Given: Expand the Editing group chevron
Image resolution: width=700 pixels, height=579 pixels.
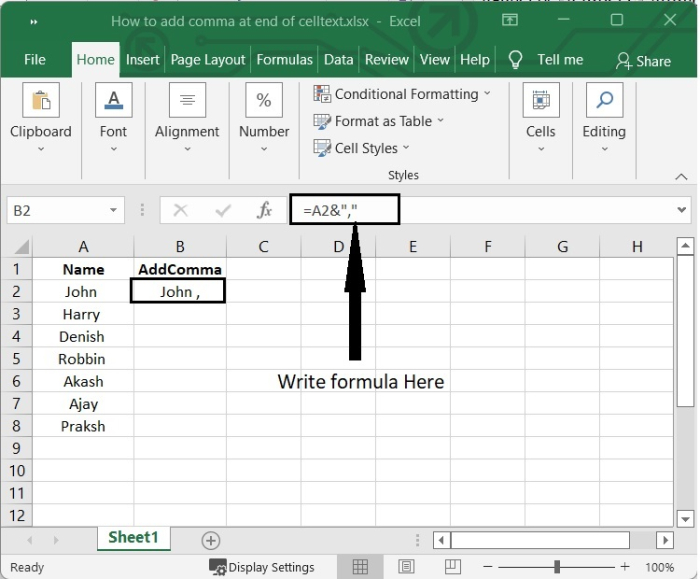Looking at the screenshot, I should [604, 149].
